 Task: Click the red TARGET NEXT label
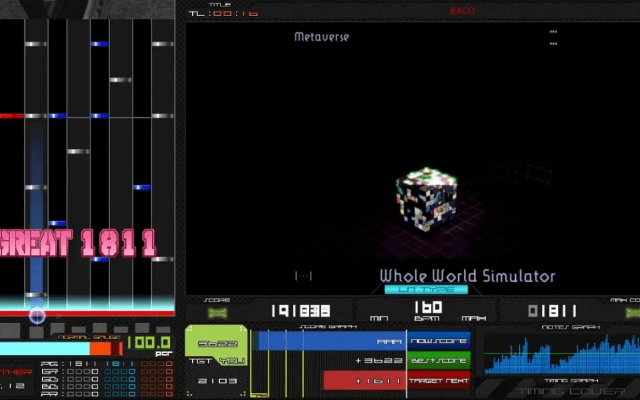(438, 380)
